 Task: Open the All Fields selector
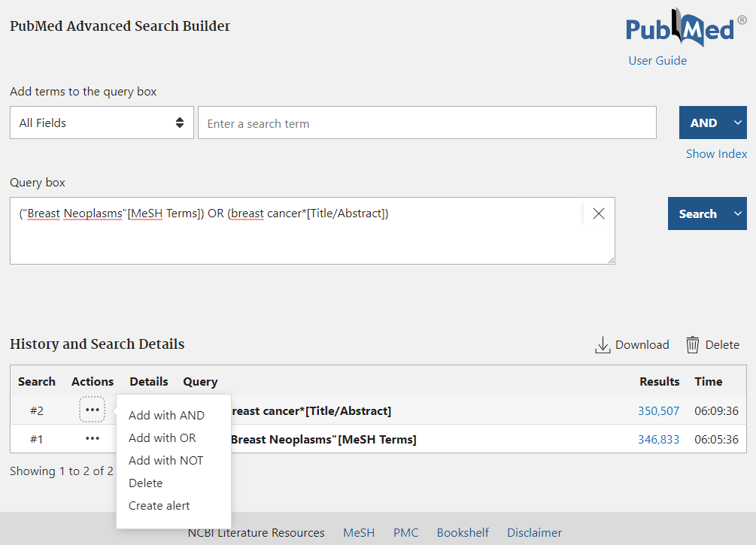click(x=102, y=123)
